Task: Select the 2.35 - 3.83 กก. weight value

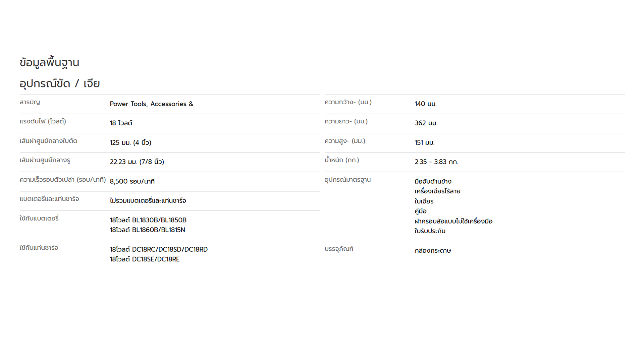Action: [x=436, y=162]
